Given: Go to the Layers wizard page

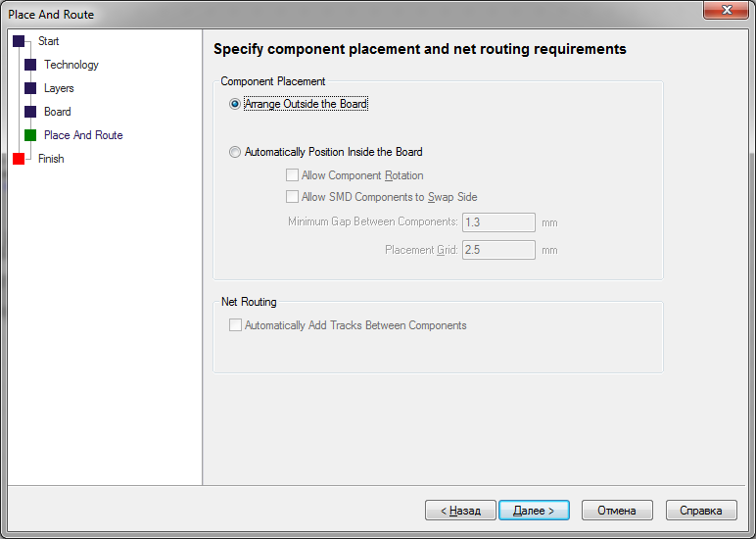Looking at the screenshot, I should tap(59, 88).
